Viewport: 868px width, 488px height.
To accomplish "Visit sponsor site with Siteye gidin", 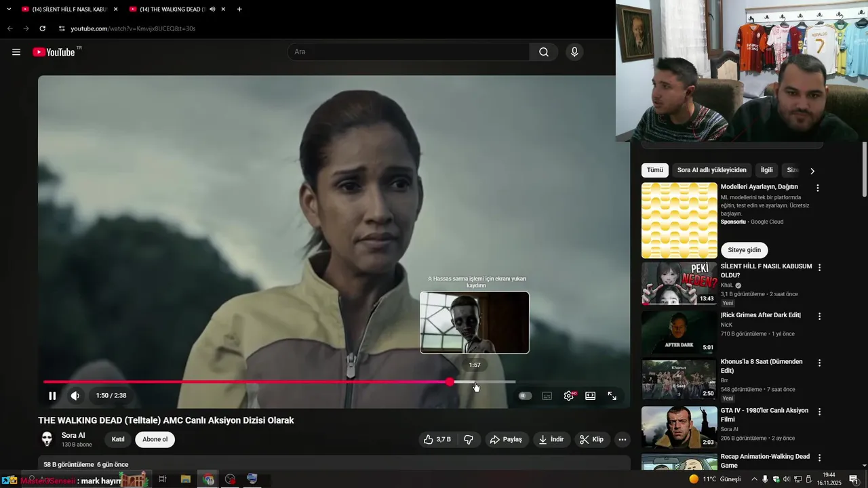I will (745, 250).
